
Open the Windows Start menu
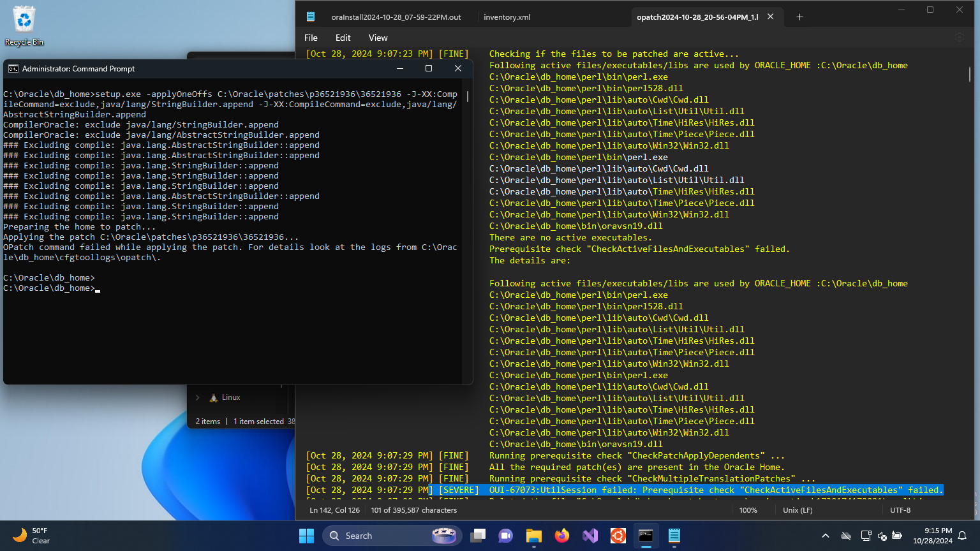(x=306, y=536)
